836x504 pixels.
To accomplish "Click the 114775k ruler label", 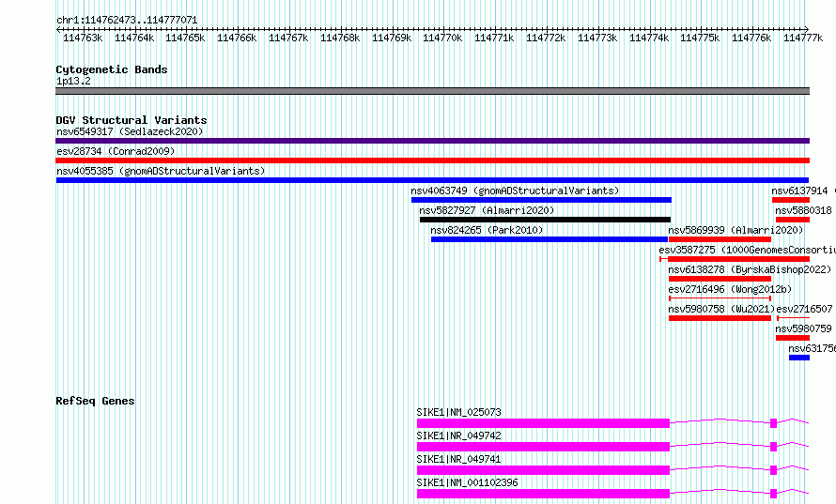I will pyautogui.click(x=700, y=38).
